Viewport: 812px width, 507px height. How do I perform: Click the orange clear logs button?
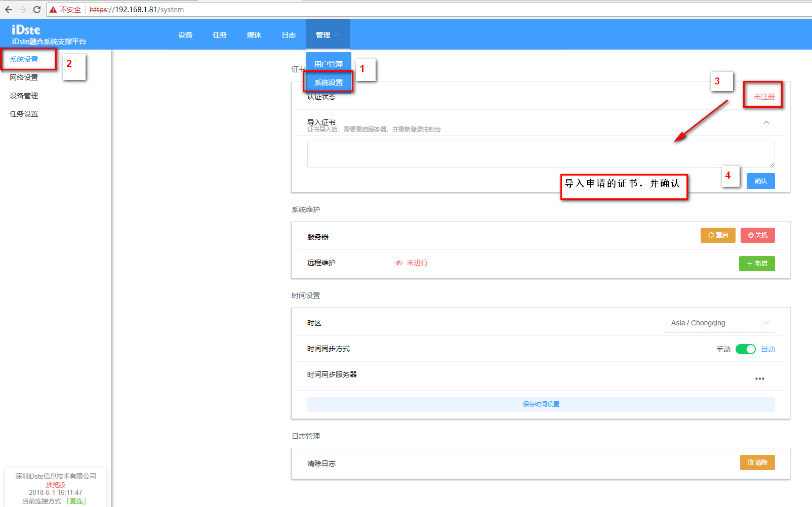(757, 462)
